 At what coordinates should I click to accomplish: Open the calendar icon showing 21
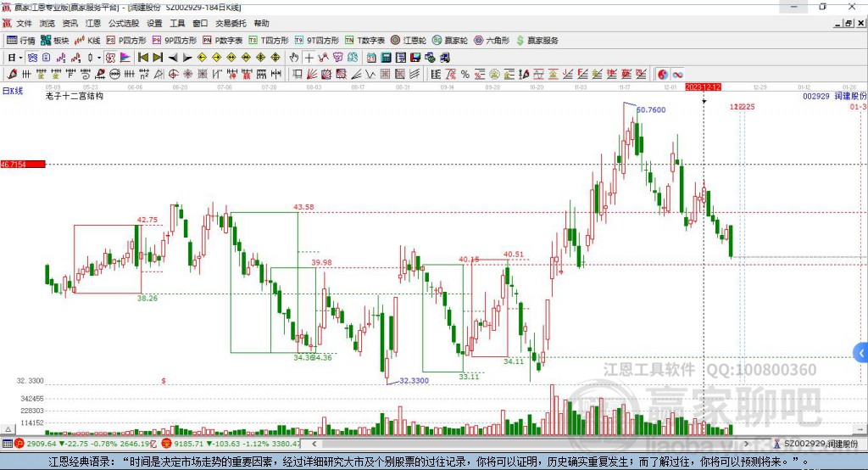coord(371,58)
